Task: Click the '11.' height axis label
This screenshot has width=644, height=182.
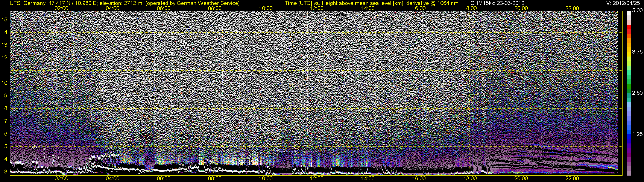Action: pyautogui.click(x=5, y=71)
